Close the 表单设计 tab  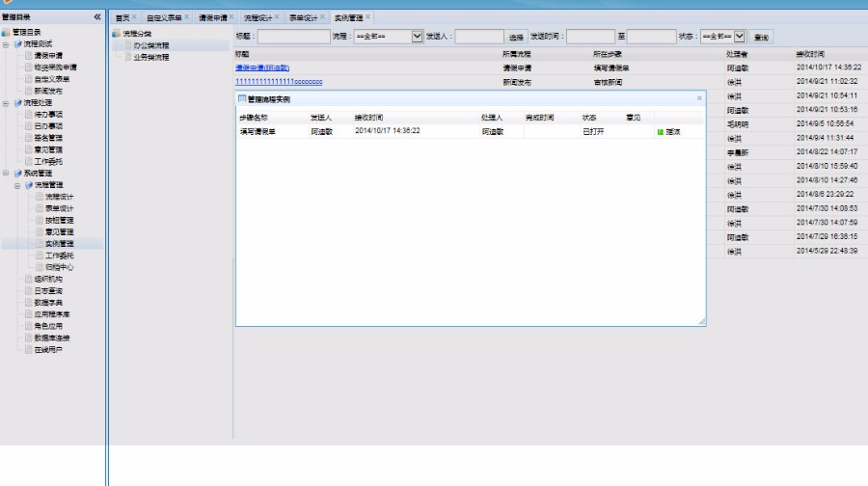[322, 17]
